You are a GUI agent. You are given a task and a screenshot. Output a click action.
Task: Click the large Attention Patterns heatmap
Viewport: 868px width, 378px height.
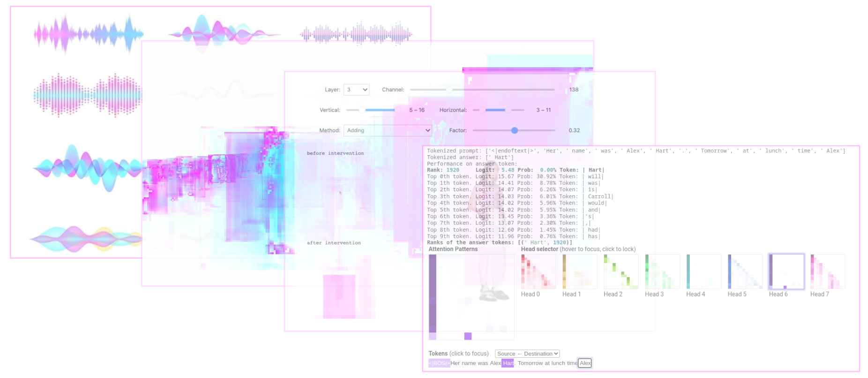(x=471, y=297)
